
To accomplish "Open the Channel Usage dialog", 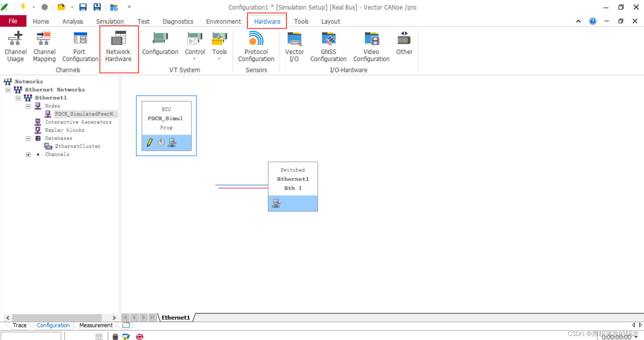I will pos(15,46).
